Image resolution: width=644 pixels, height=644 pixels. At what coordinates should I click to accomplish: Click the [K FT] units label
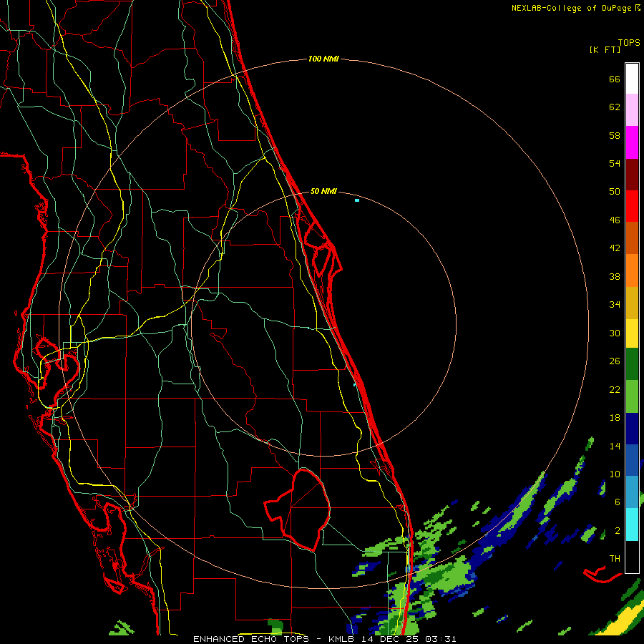coord(605,50)
